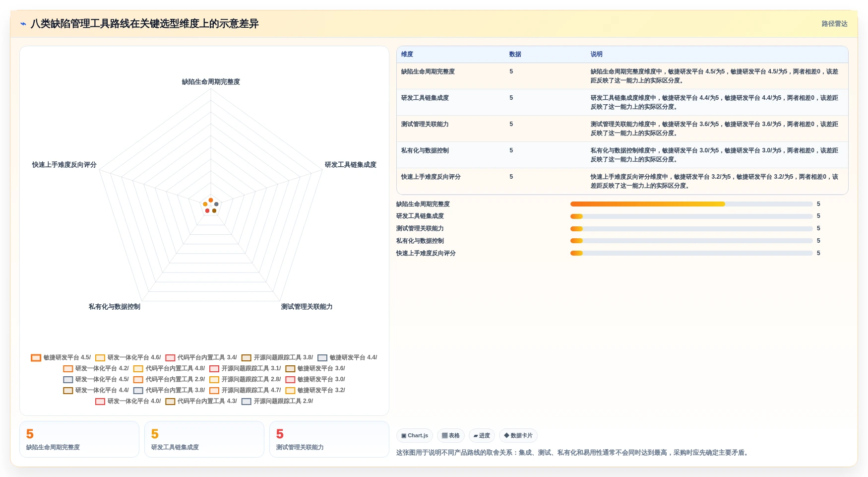Click the Chart.js chip
This screenshot has width=868, height=477.
pyautogui.click(x=415, y=436)
